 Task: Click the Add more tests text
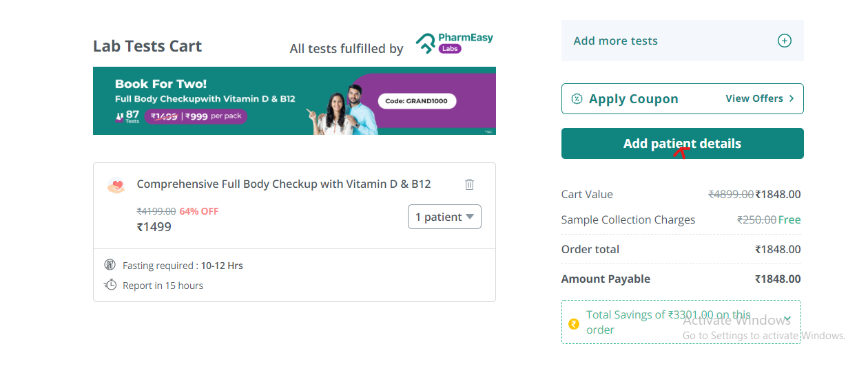click(615, 41)
